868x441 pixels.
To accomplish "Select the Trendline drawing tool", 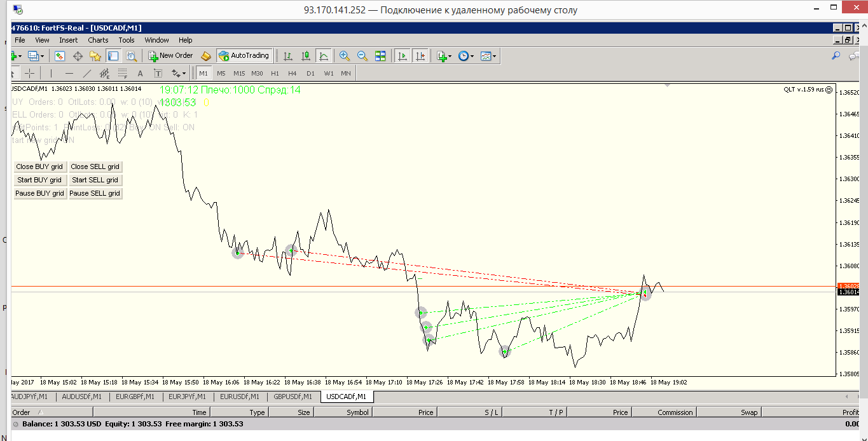I will (87, 73).
